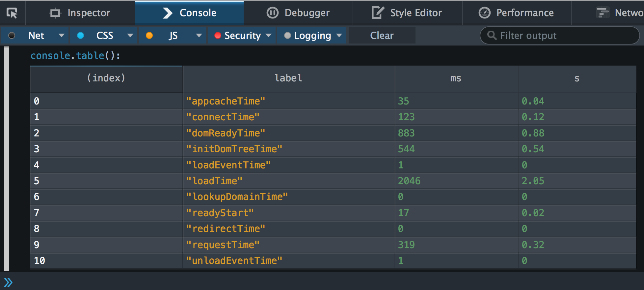The image size is (644, 290).
Task: Expand the Logging filter dropdown arrow
Action: [x=339, y=35]
